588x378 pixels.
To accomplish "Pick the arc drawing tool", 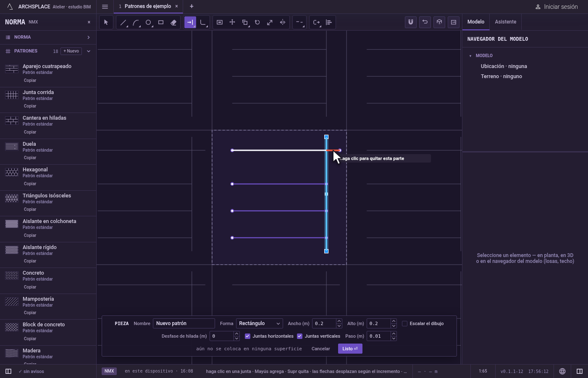I will (136, 22).
